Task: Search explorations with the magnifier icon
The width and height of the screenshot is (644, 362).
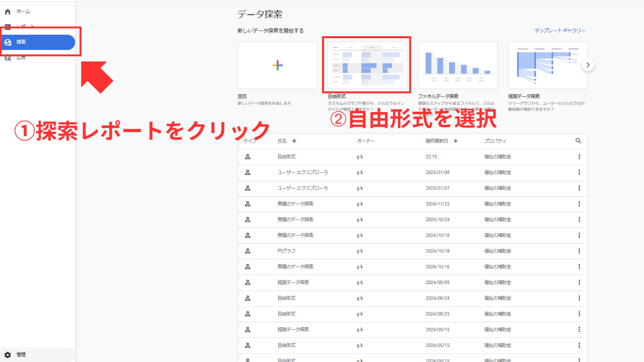Action: click(x=579, y=141)
